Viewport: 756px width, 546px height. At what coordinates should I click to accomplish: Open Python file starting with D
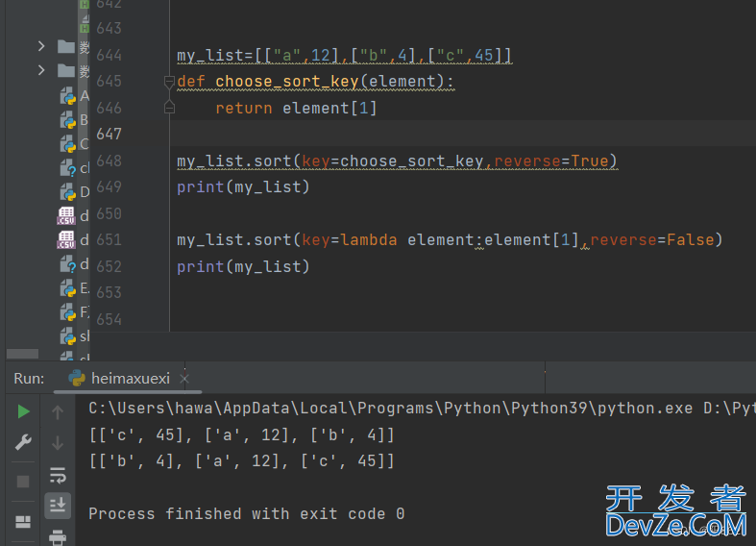[x=75, y=192]
